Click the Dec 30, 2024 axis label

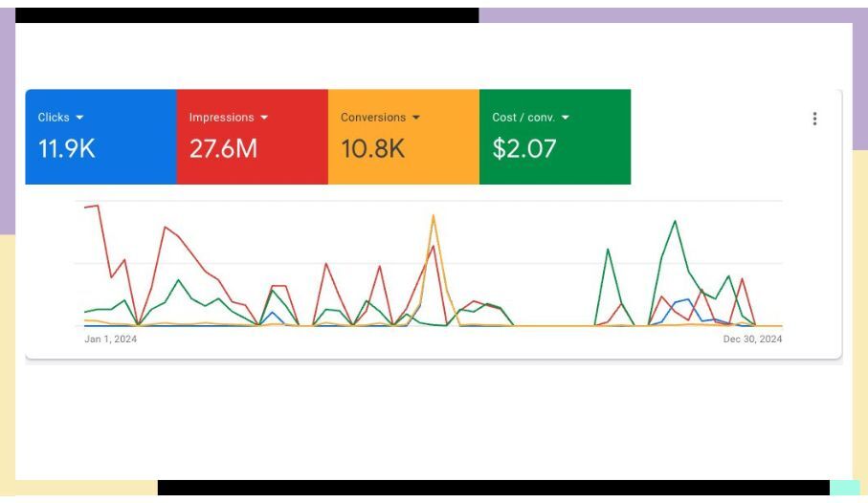pyautogui.click(x=752, y=339)
